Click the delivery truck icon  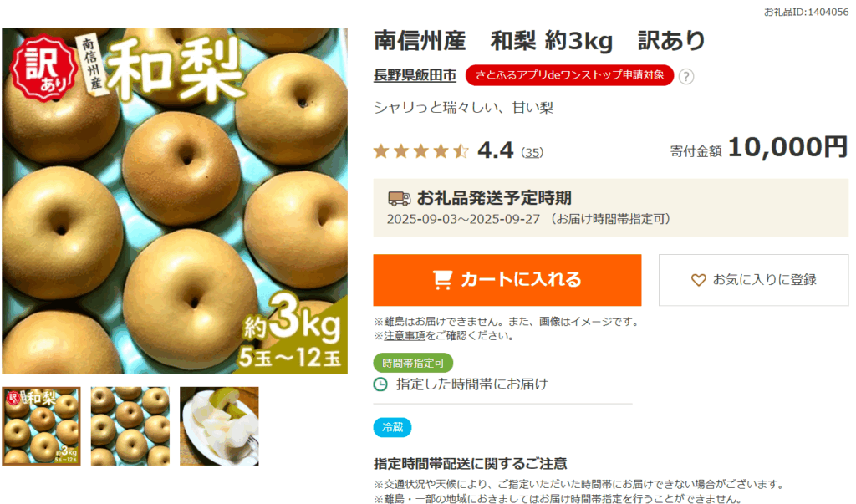(x=399, y=198)
